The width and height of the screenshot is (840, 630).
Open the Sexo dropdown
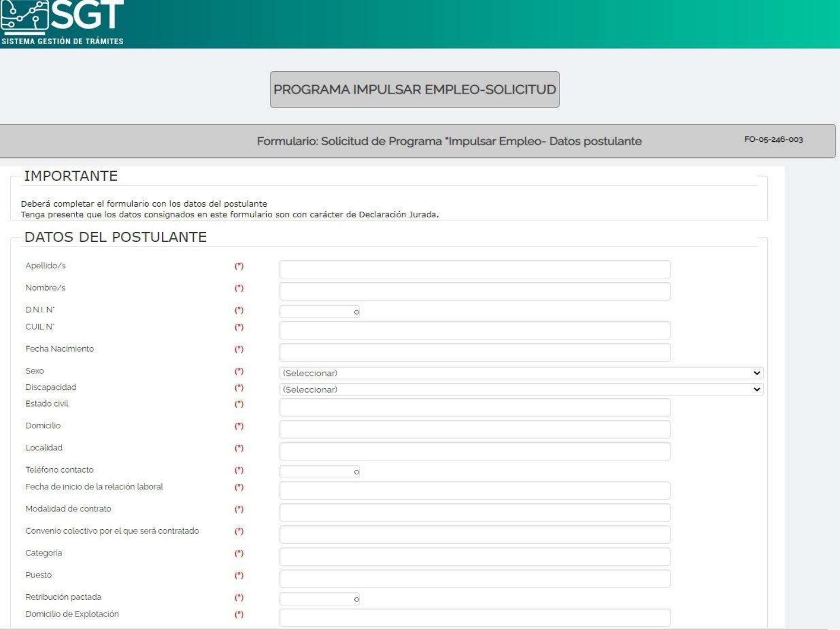pyautogui.click(x=521, y=373)
